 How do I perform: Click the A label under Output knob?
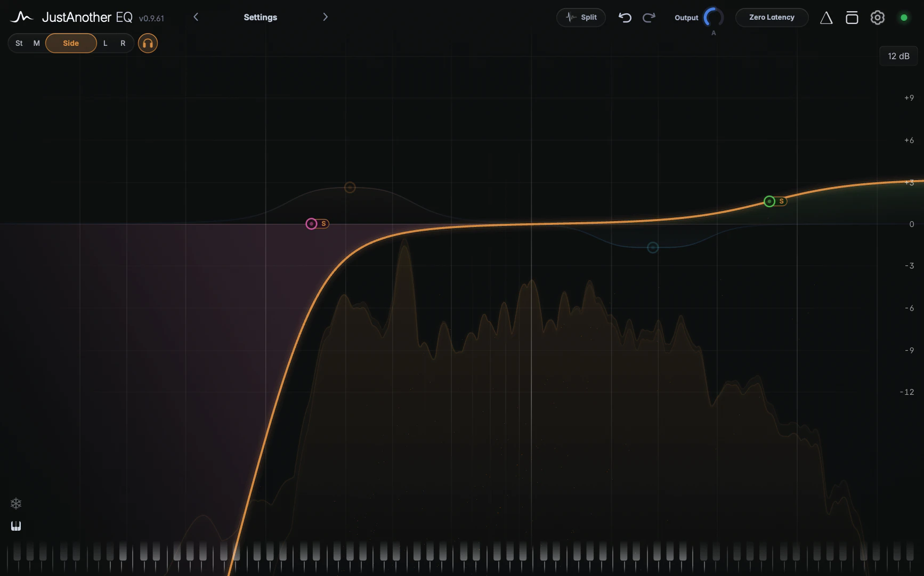(714, 33)
